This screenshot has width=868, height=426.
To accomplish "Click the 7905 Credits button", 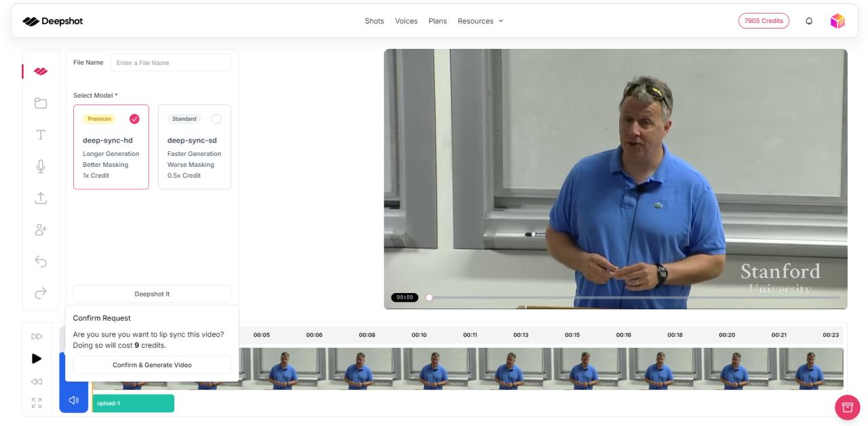I will 764,21.
